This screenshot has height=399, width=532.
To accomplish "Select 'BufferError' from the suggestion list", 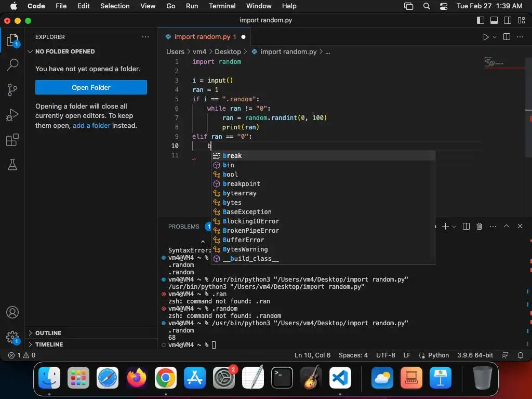I will (323, 240).
